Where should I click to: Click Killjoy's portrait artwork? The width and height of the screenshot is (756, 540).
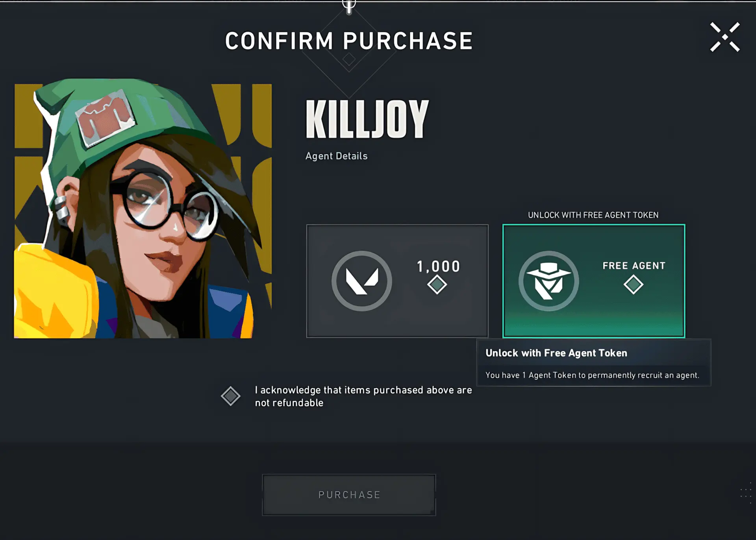click(x=143, y=208)
